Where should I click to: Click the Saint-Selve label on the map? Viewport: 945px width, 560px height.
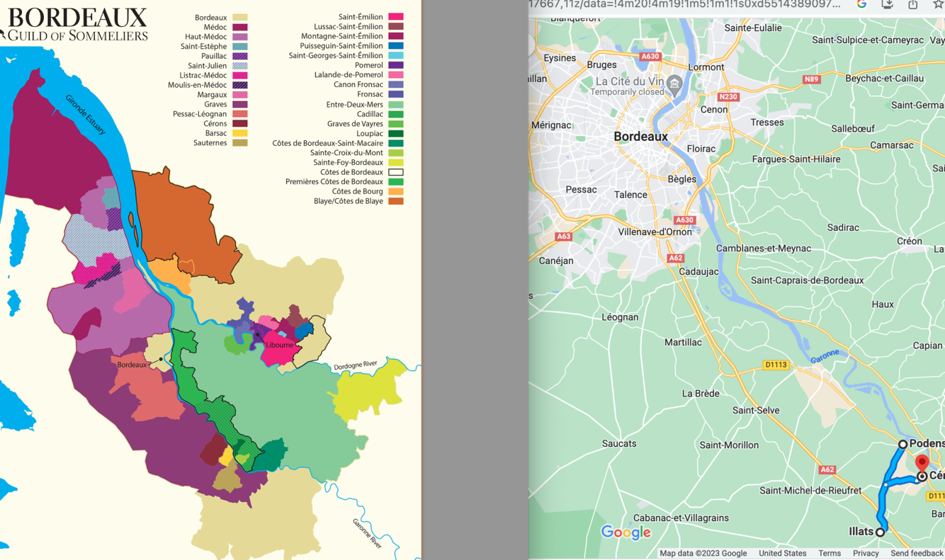[x=756, y=411]
